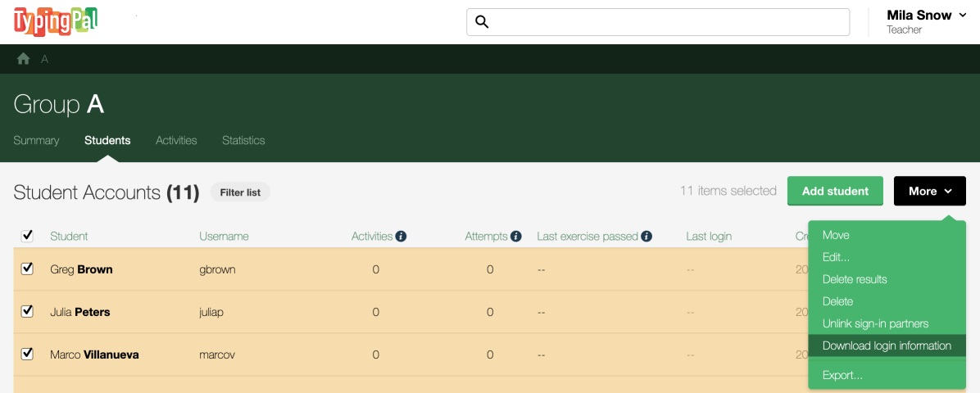The height and width of the screenshot is (393, 980).
Task: Click info icon next to Activities column
Action: pyautogui.click(x=402, y=237)
